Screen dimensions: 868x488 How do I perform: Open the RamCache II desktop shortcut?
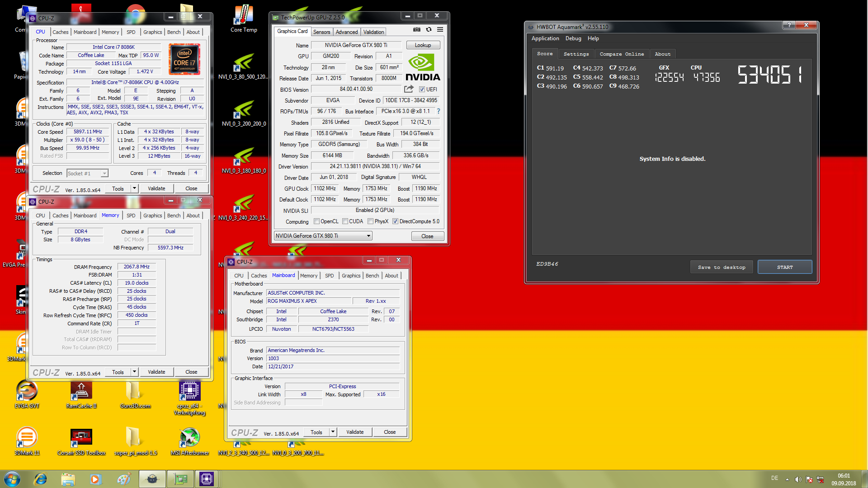point(81,394)
